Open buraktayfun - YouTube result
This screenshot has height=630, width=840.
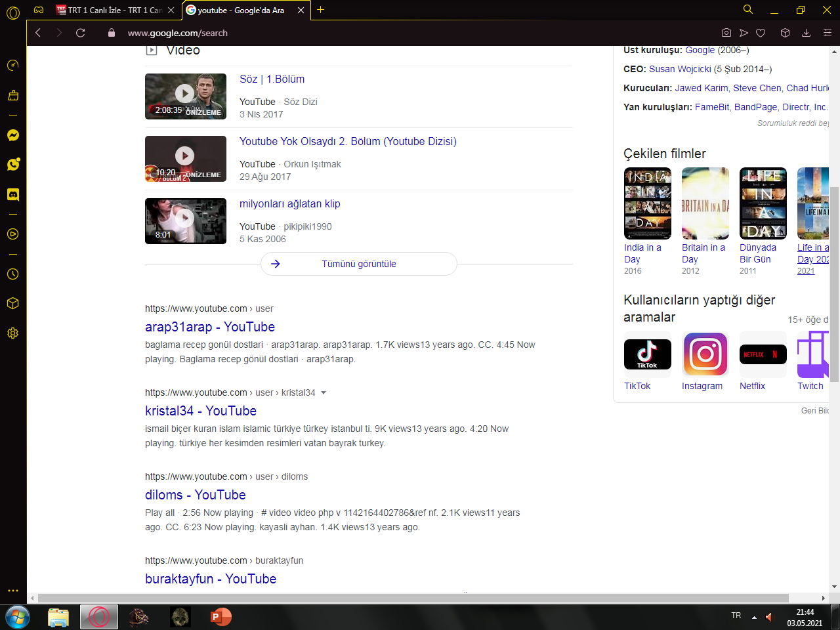point(211,579)
